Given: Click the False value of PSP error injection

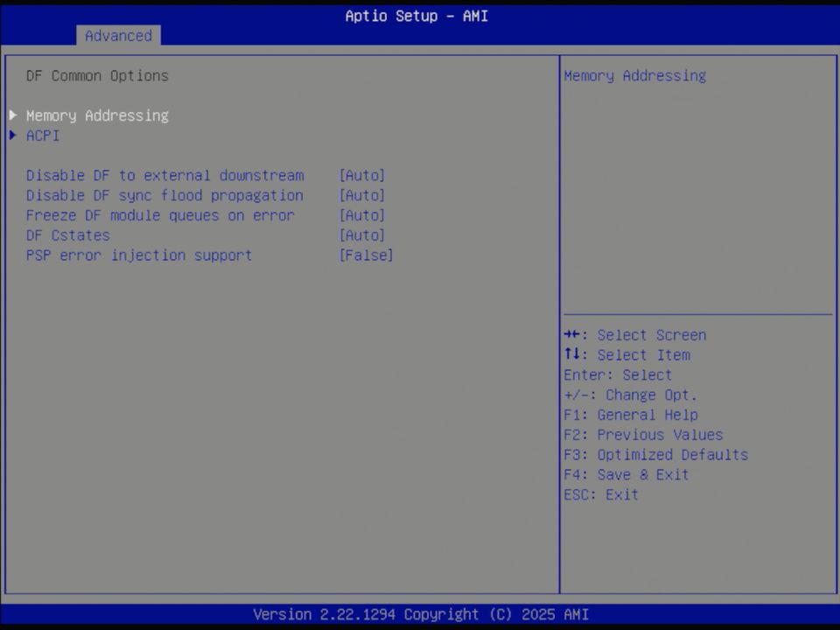Looking at the screenshot, I should point(366,255).
